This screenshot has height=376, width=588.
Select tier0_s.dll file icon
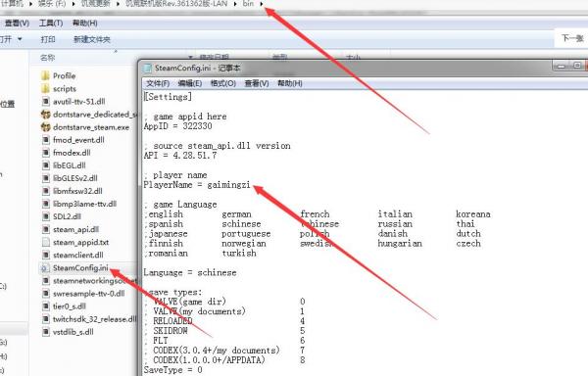coord(45,306)
